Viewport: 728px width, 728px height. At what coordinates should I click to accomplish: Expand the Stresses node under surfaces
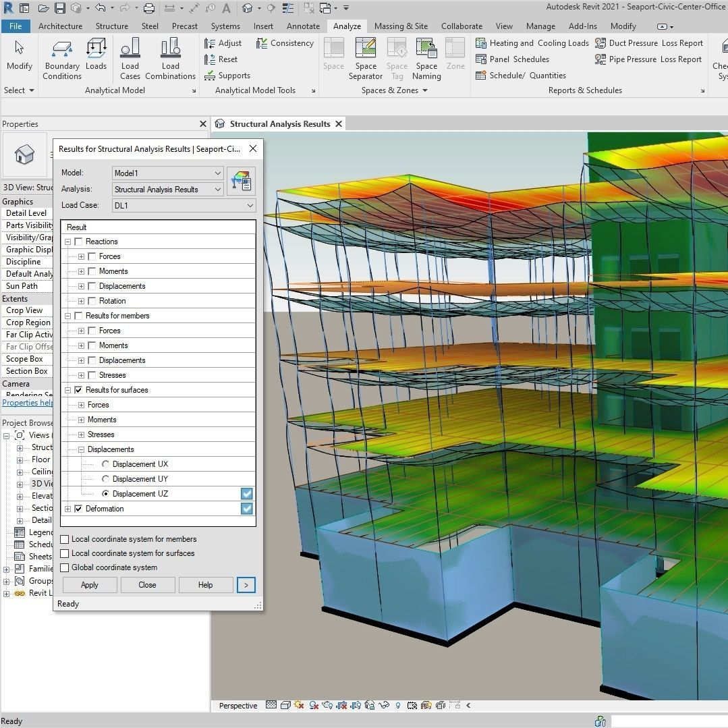81,435
